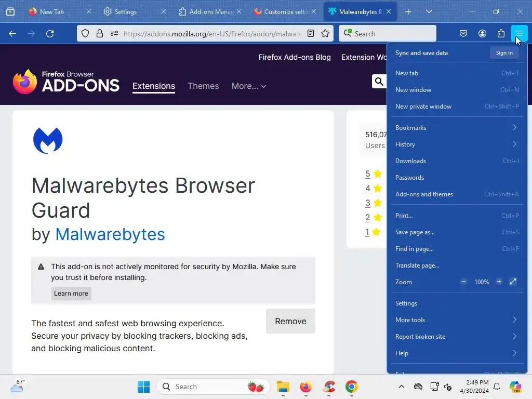Expand Report broken site submenu
532x399 pixels.
[x=457, y=337]
